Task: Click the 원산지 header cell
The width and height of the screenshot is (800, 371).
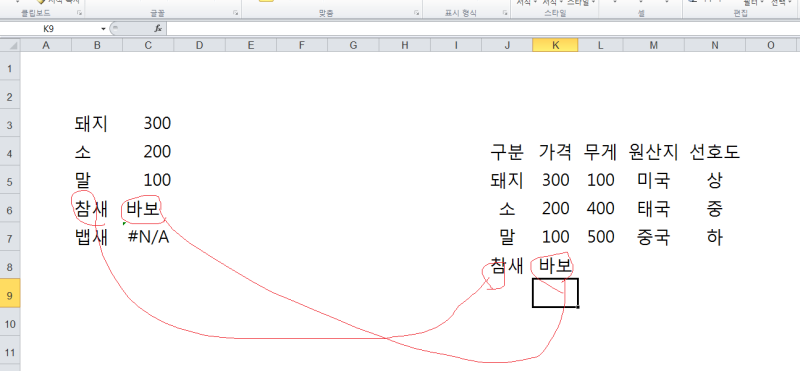Action: pyautogui.click(x=654, y=152)
